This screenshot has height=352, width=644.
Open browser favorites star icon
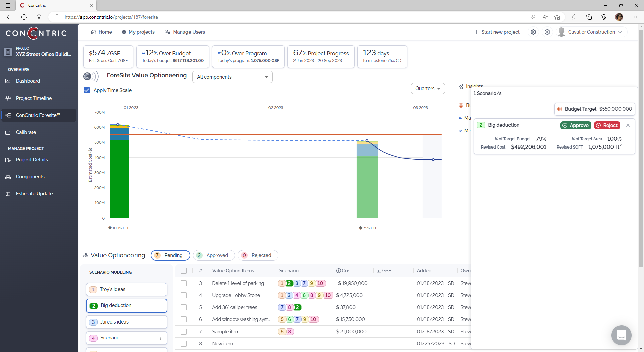point(574,17)
